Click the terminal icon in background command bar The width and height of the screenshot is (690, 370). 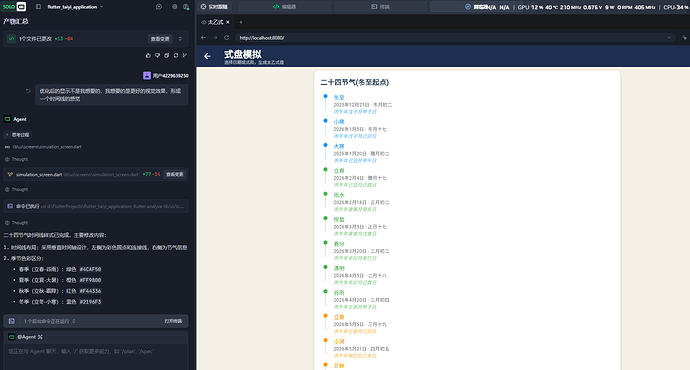(11, 321)
